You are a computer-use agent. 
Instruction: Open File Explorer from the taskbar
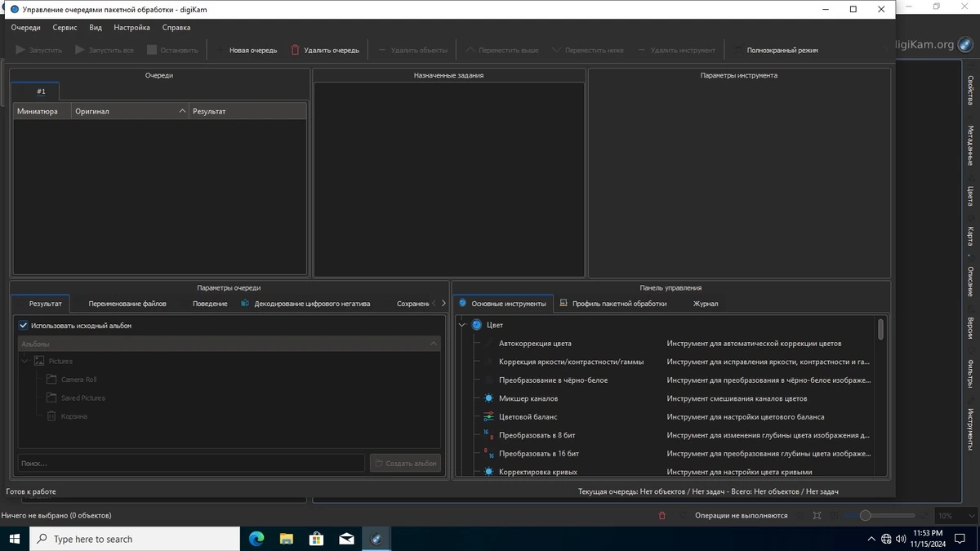pos(287,539)
